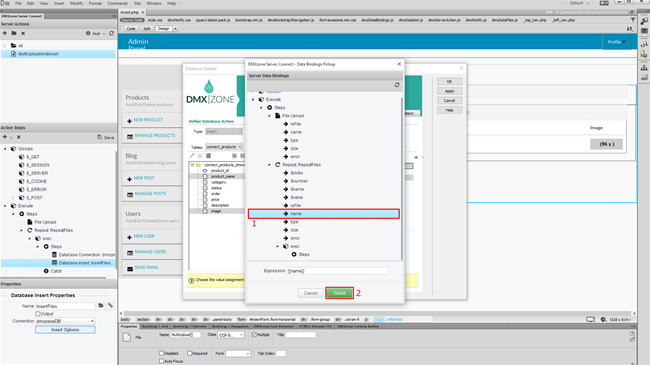The image size is (650, 365).
Task: Toggle the Multiple checkbox
Action: coord(255,335)
